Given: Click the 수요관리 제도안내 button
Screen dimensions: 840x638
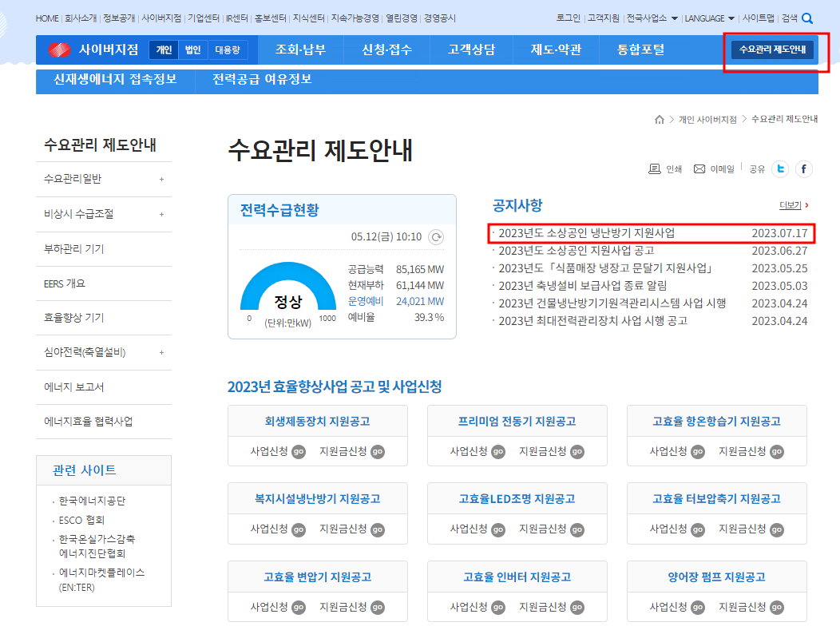Looking at the screenshot, I should click(774, 50).
